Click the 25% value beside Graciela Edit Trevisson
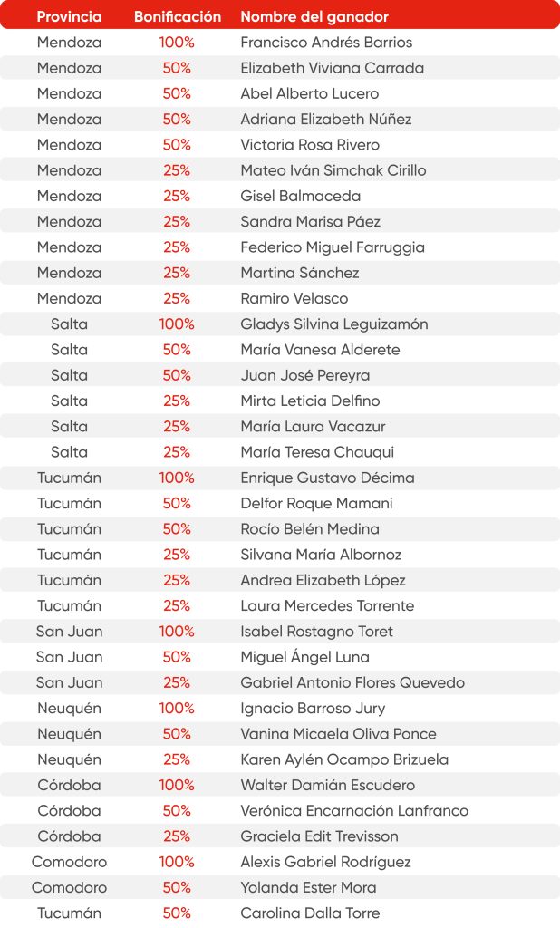 pyautogui.click(x=177, y=836)
